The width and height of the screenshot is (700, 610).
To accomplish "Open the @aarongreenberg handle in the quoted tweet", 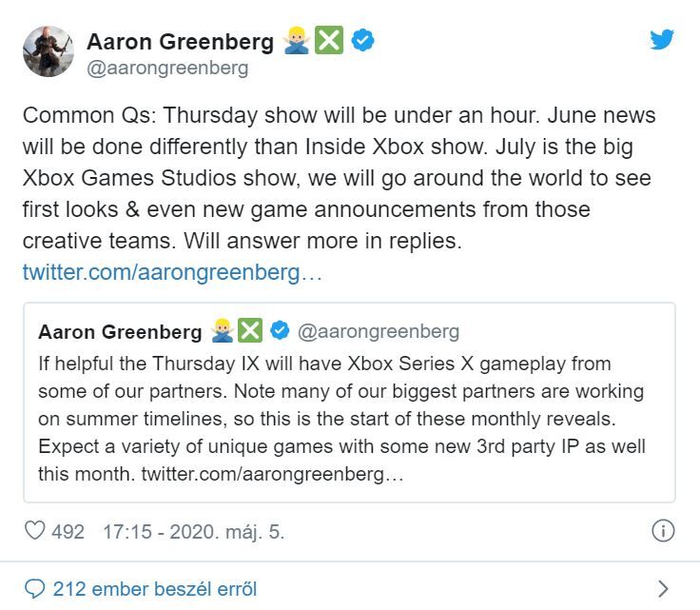I will (378, 331).
